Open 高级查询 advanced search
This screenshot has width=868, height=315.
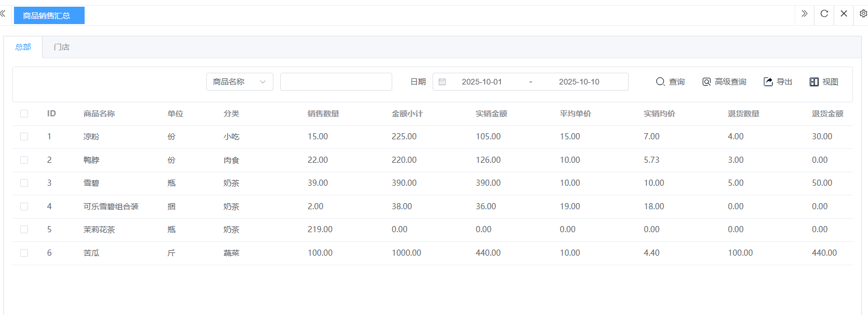coord(724,82)
